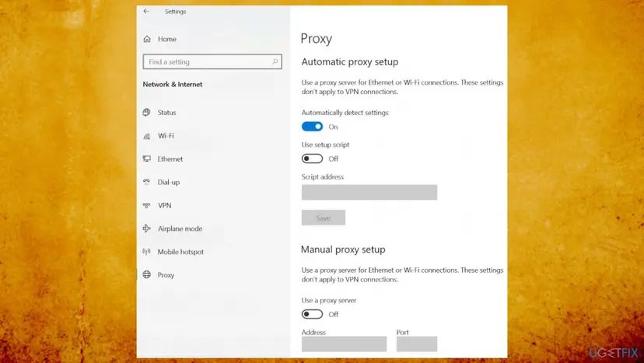Click the Save button
The image size is (644, 363).
pyautogui.click(x=324, y=218)
